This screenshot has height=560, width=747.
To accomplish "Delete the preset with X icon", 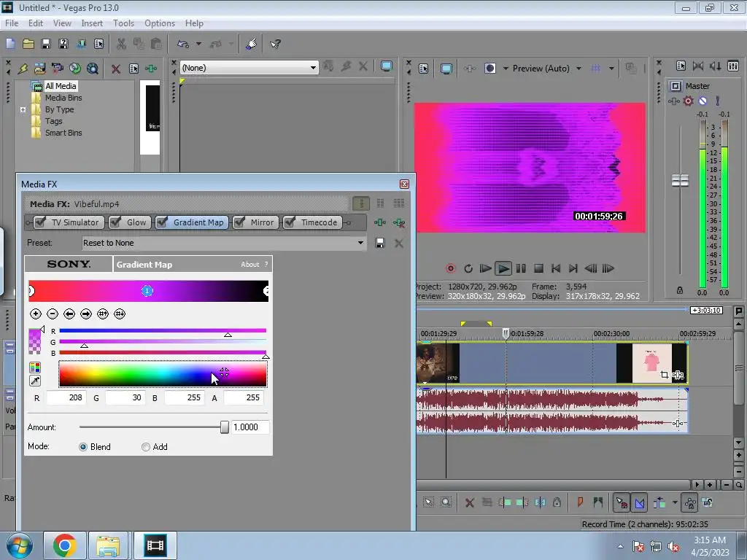I will (399, 243).
